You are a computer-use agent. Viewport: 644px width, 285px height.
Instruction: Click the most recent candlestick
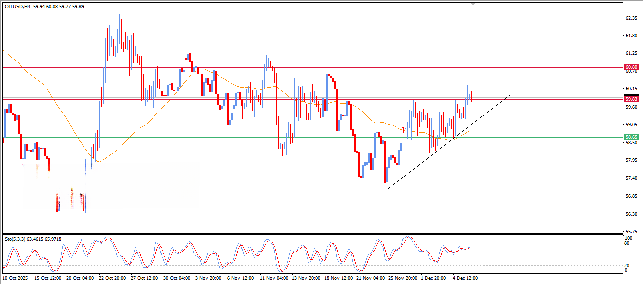pos(471,97)
